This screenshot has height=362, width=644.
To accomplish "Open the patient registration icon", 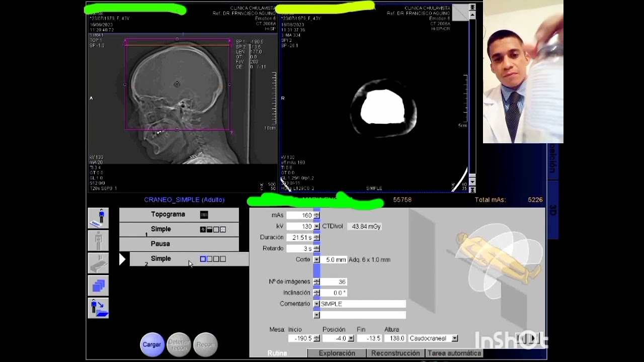I will click(x=98, y=218).
